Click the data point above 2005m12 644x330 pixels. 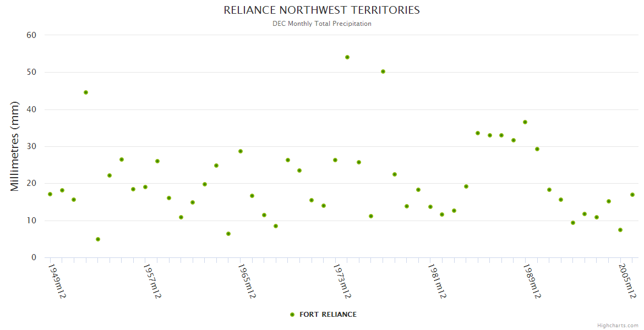620,230
